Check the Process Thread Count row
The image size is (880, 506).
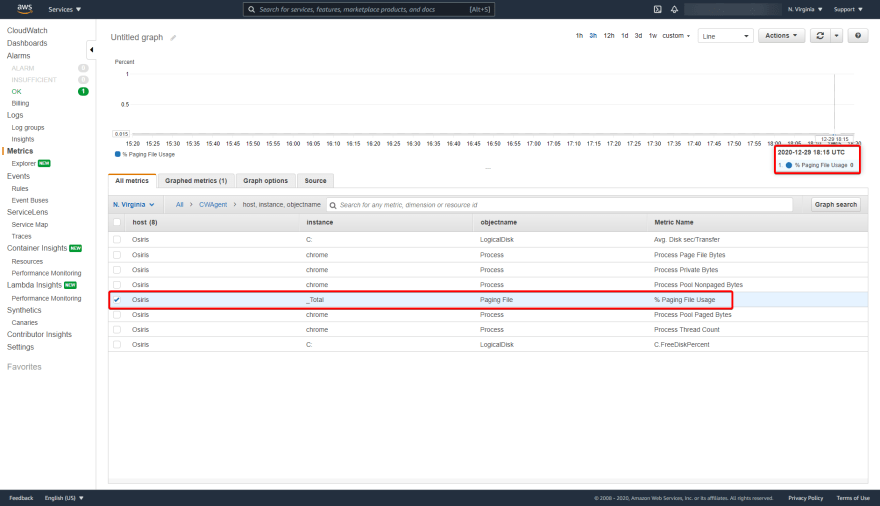tap(117, 329)
